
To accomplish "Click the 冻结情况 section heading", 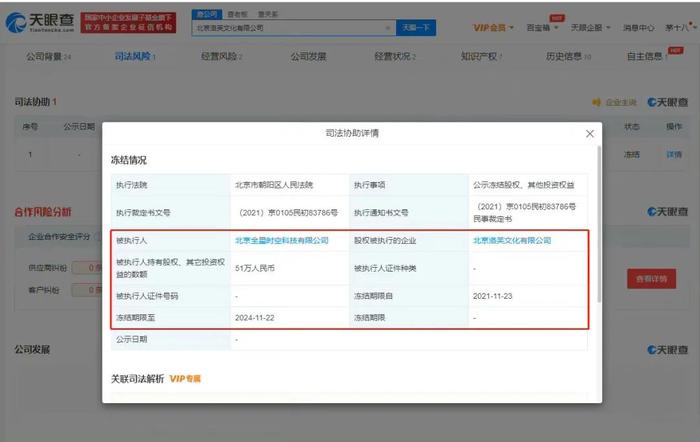I will [129, 160].
